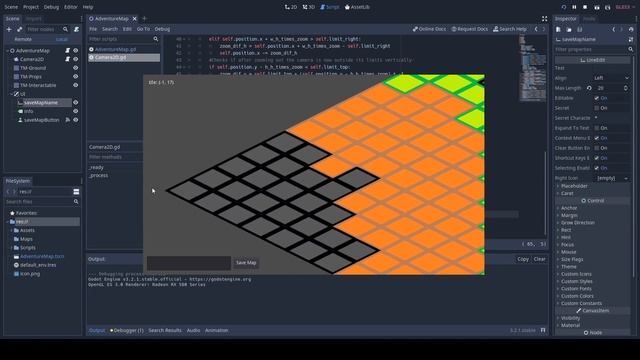Click search icon in Filter scripts box
640x360 pixels.
click(156, 39)
